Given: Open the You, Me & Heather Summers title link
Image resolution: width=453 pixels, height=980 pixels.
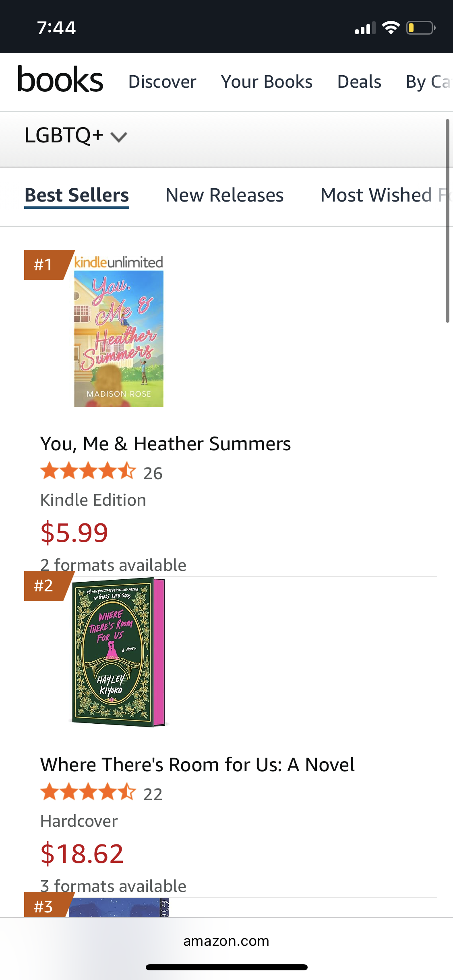Looking at the screenshot, I should (x=165, y=444).
